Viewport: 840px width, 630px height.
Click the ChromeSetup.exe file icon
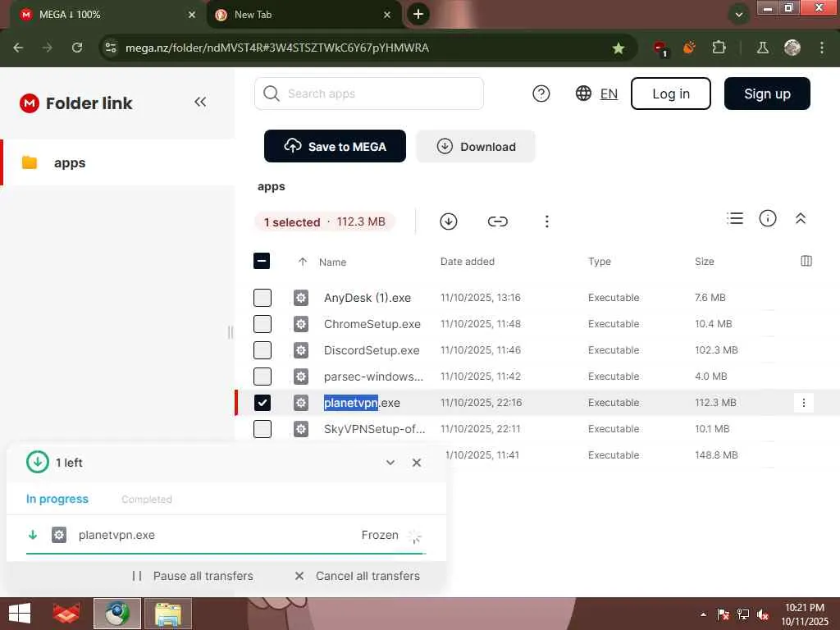[301, 323]
